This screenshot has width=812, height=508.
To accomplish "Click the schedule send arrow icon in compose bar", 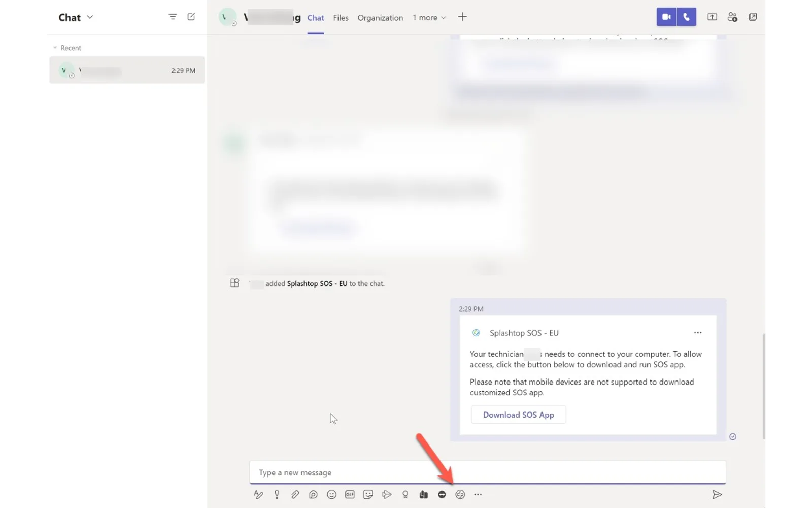I will click(387, 494).
